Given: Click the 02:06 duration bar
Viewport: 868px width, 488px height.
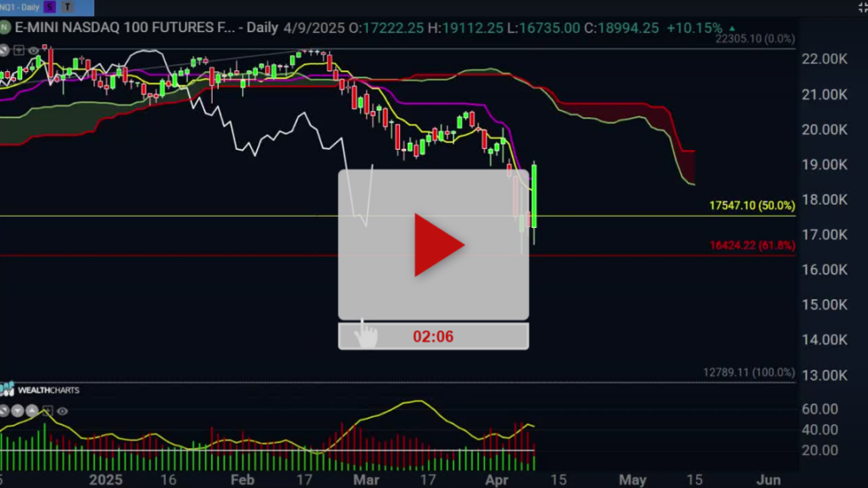Looking at the screenshot, I should click(433, 336).
